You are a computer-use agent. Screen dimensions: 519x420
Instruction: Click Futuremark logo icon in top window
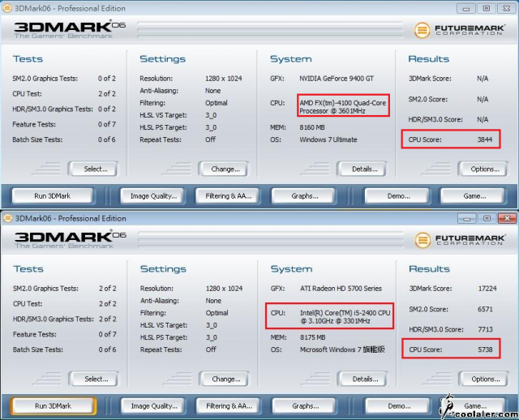(x=422, y=31)
